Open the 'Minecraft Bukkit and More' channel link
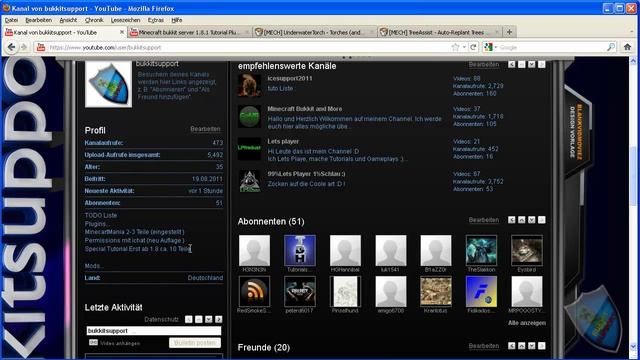Image resolution: width=640 pixels, height=360 pixels. (304, 109)
